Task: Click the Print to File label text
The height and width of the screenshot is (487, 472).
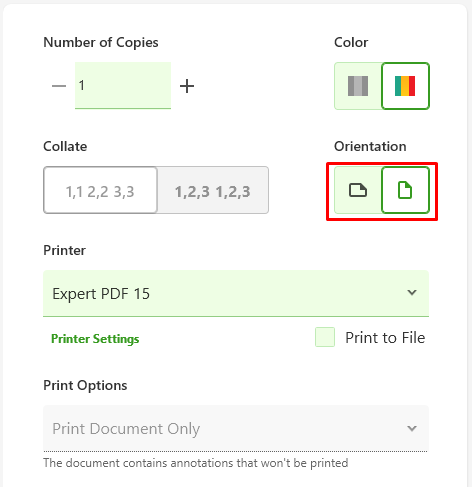Action: coord(385,338)
